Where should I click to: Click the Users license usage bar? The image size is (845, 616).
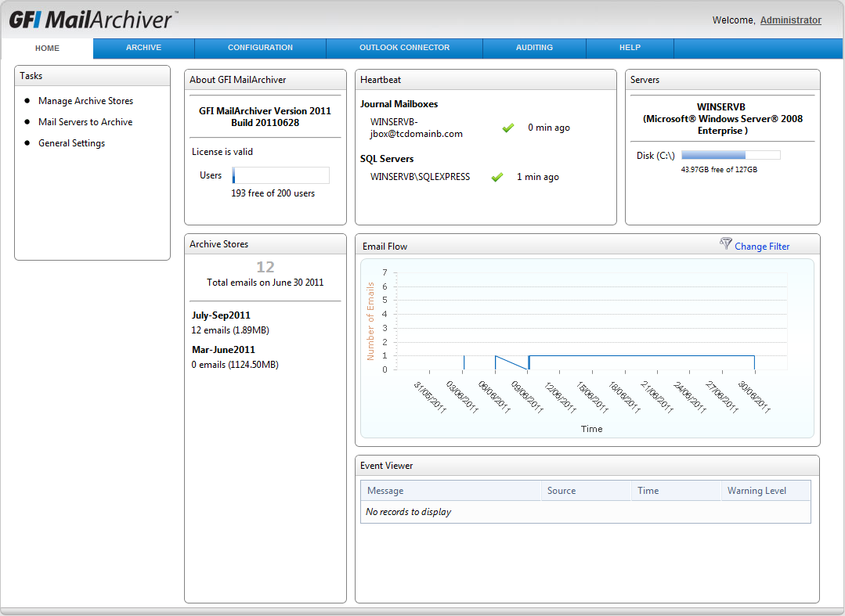tap(280, 175)
